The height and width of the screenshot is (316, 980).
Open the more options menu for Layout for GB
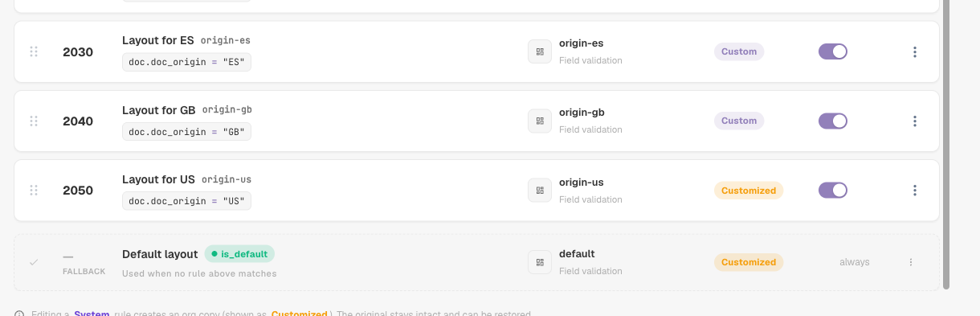914,121
